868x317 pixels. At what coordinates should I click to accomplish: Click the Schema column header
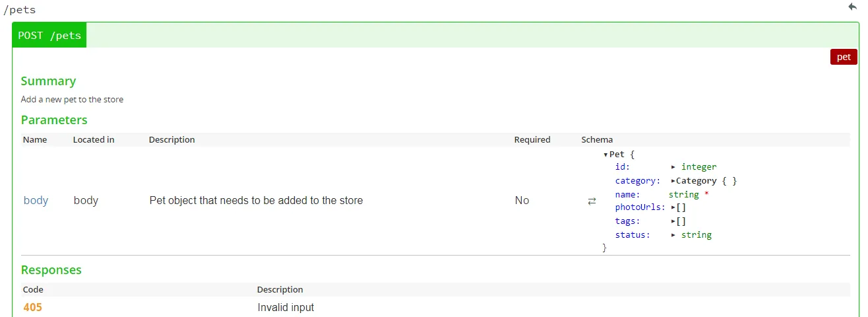[x=597, y=139]
